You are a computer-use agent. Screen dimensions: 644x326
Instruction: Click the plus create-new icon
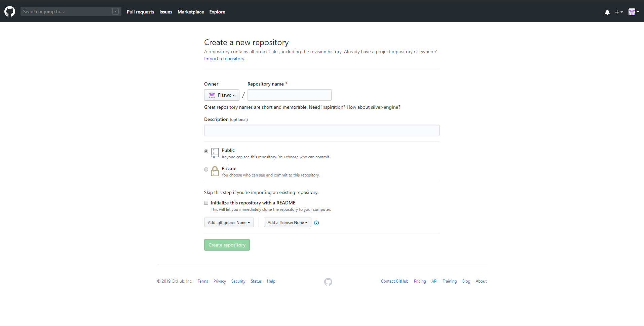(x=618, y=12)
